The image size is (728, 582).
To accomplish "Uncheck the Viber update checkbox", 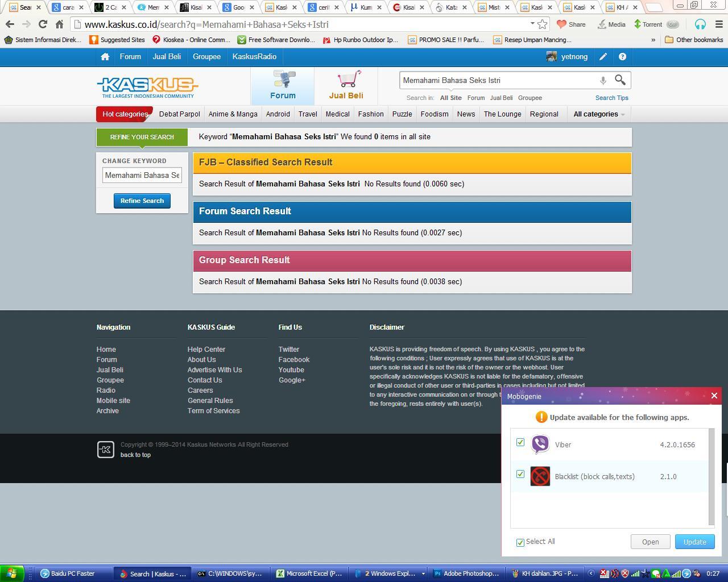I will coord(520,442).
